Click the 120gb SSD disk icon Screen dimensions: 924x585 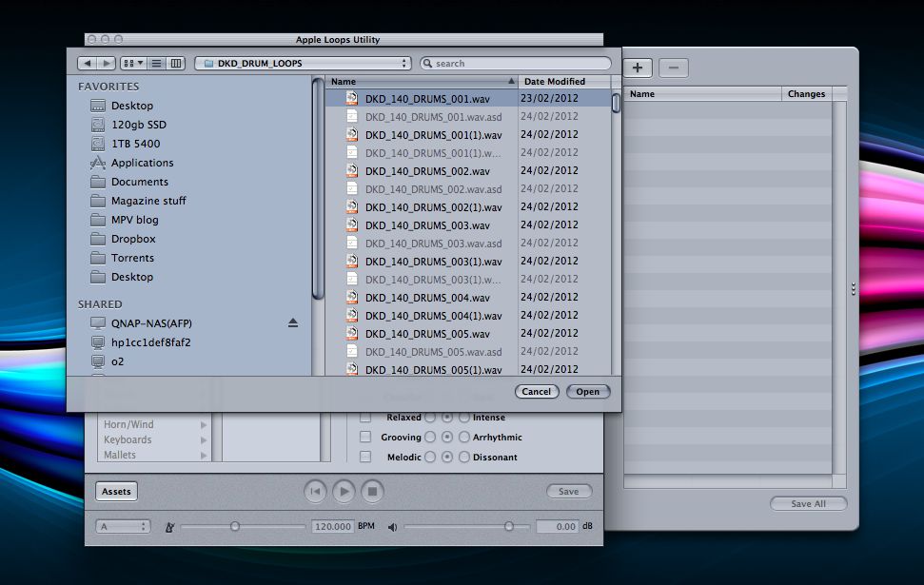(98, 125)
